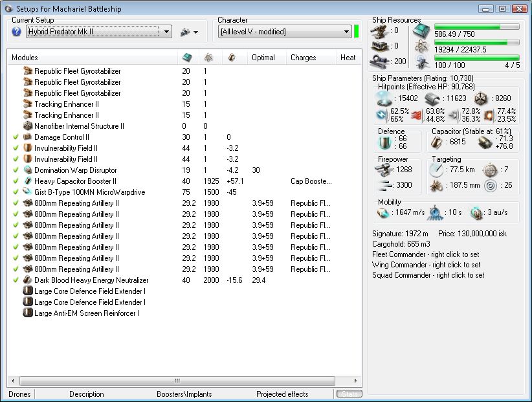Click the kinetic resistance icon near 72.8%

[x=454, y=116]
